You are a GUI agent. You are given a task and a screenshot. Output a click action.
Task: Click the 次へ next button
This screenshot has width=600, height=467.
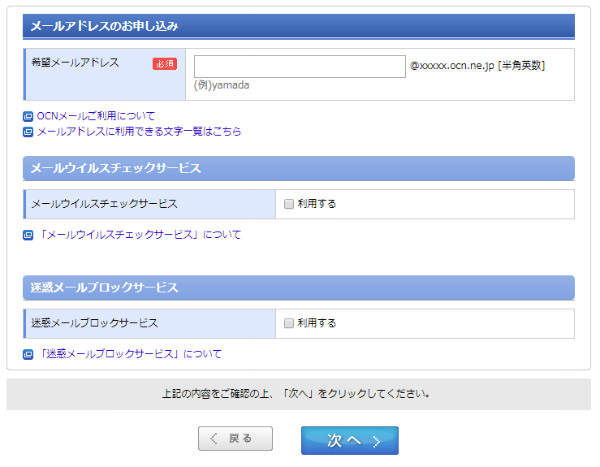point(350,441)
